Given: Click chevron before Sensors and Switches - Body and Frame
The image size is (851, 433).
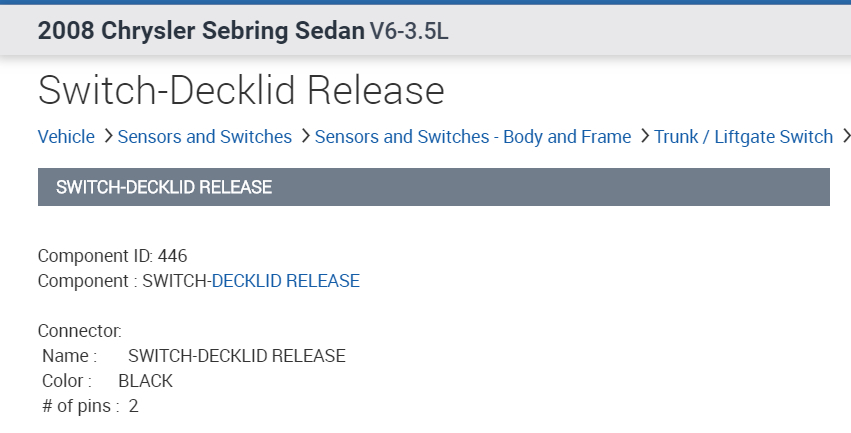Looking at the screenshot, I should point(304,137).
